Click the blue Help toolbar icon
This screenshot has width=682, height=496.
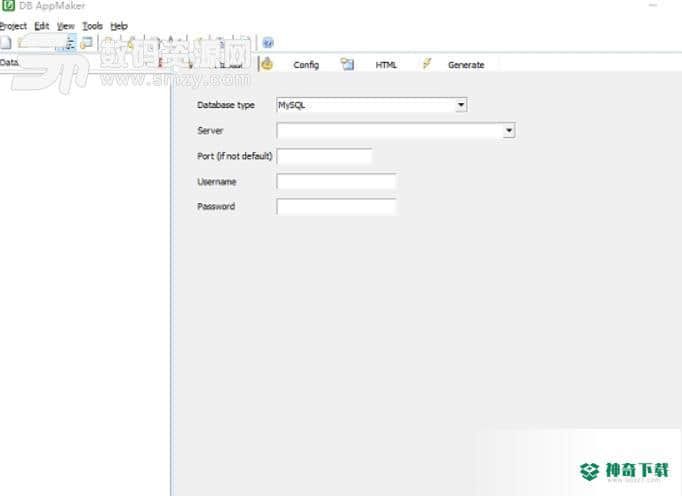[268, 43]
